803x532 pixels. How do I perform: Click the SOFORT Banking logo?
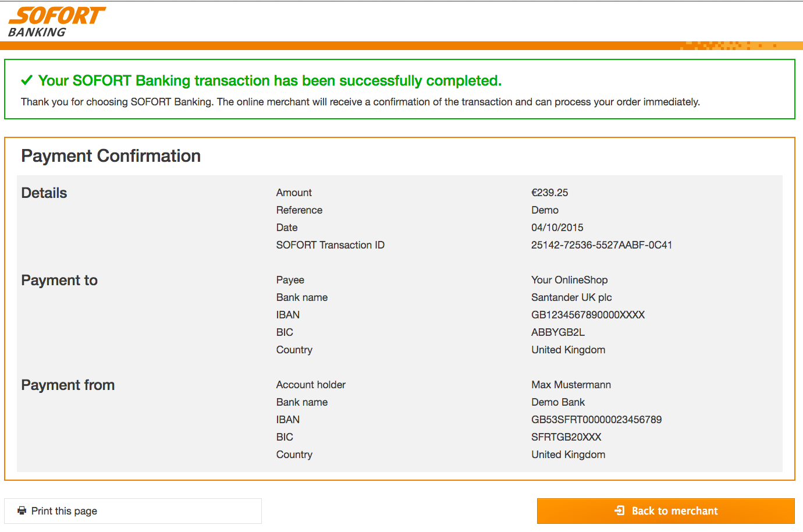click(x=57, y=22)
